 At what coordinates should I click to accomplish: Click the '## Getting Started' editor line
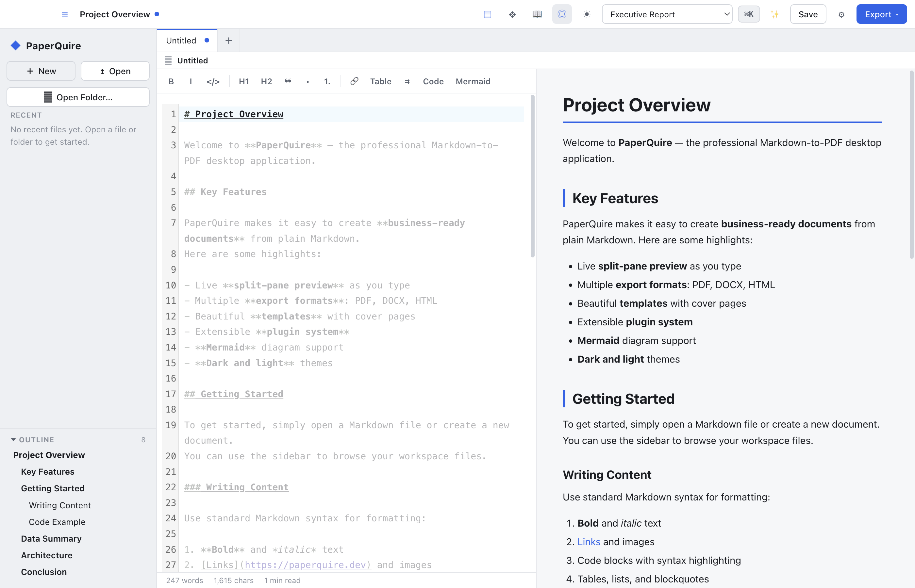tap(234, 394)
